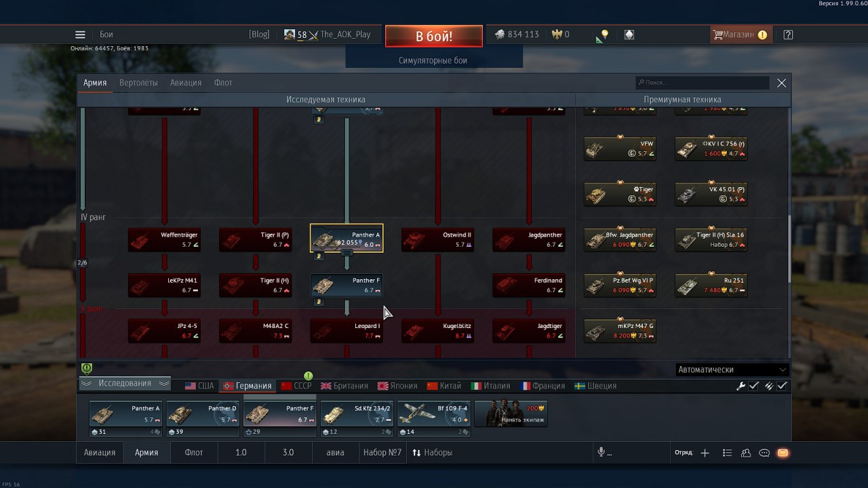The image size is (868, 488).
Task: Click the white diamond icon in top bar
Action: click(x=629, y=35)
